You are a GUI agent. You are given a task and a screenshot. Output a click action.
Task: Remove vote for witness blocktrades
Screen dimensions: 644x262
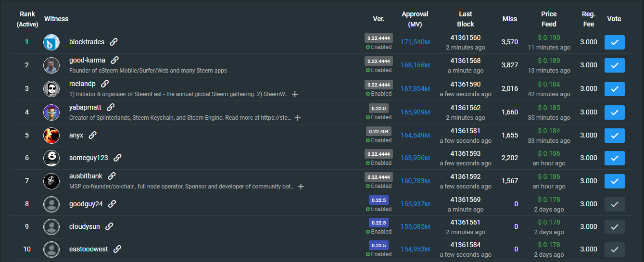pyautogui.click(x=614, y=42)
